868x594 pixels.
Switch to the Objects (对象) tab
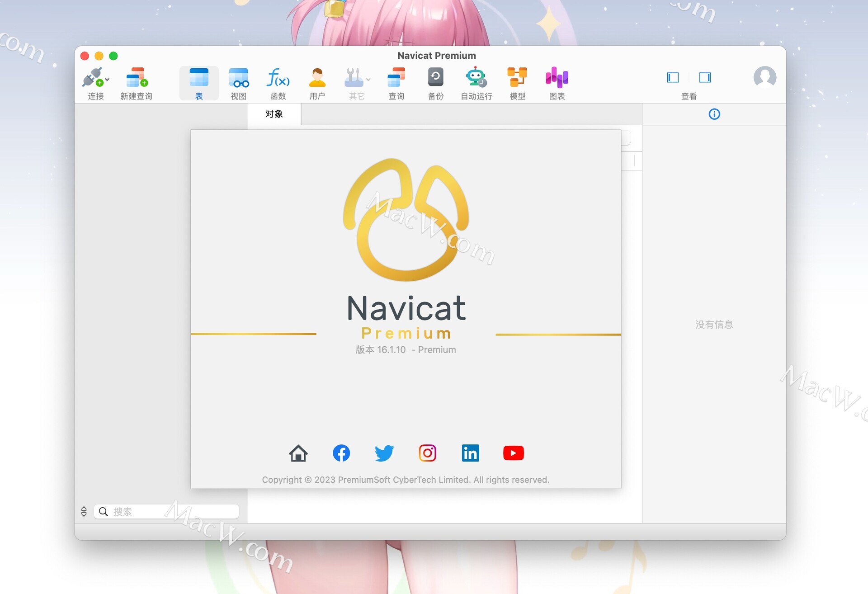[x=274, y=114]
